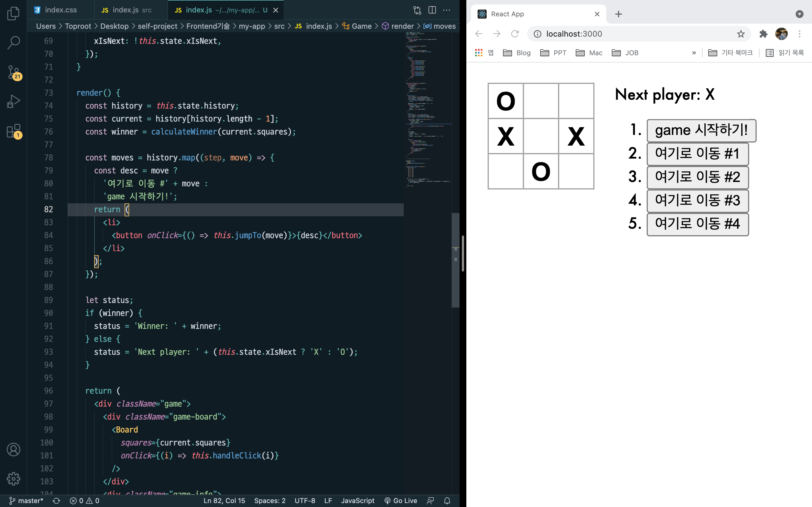Open the JavaScript language mode selector
The width and height of the screenshot is (812, 507).
click(358, 501)
